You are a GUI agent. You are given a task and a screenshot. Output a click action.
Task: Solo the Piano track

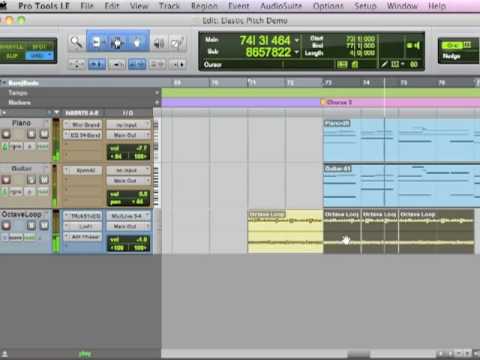pyautogui.click(x=31, y=134)
